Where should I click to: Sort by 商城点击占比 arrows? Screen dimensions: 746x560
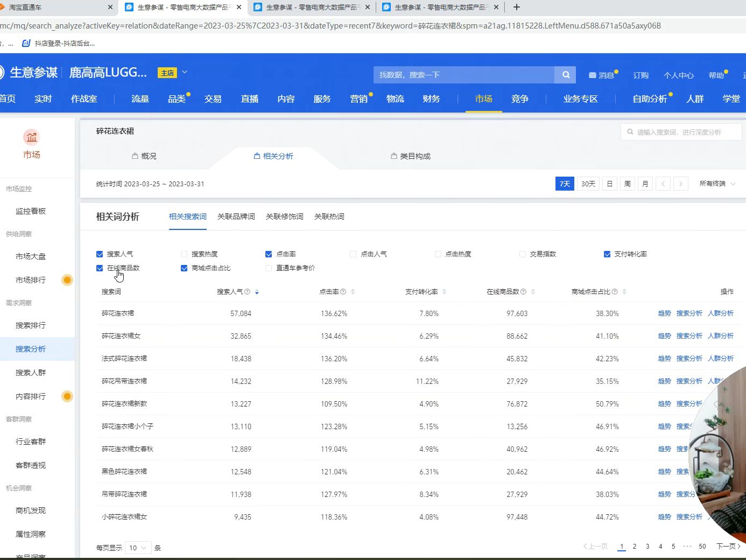coord(624,292)
